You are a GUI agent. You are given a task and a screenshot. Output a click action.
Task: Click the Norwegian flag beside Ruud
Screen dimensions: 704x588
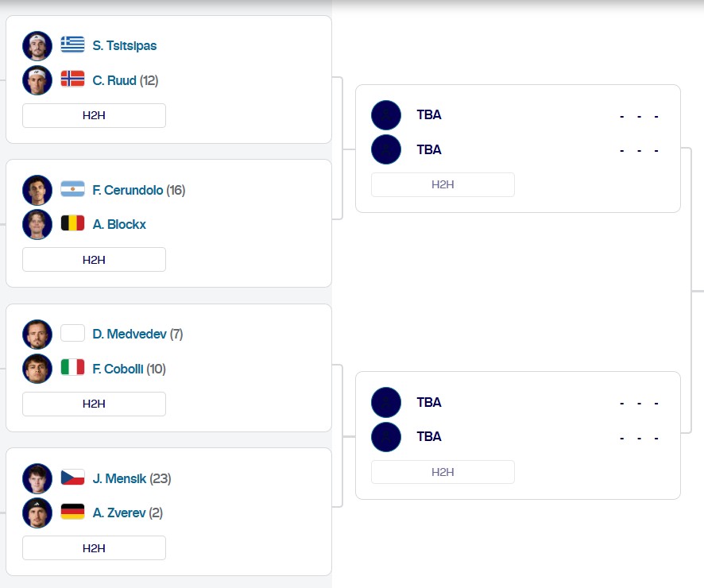72,80
